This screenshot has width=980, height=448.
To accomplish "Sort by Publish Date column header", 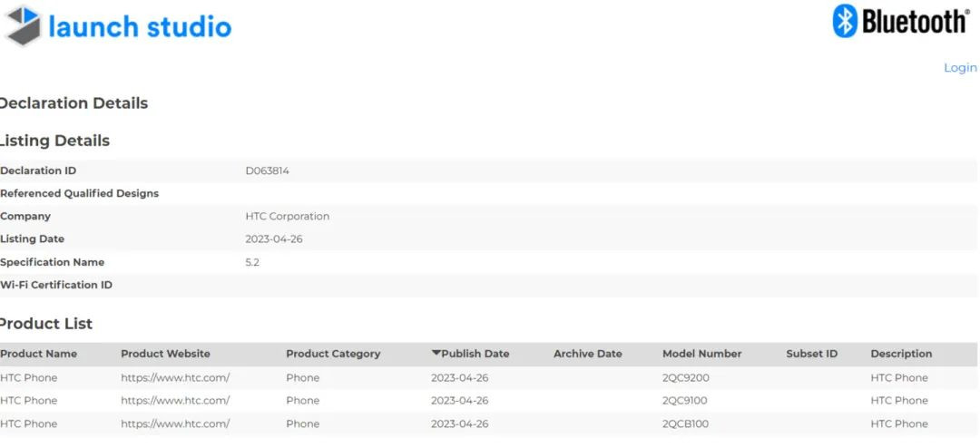I will 475,354.
